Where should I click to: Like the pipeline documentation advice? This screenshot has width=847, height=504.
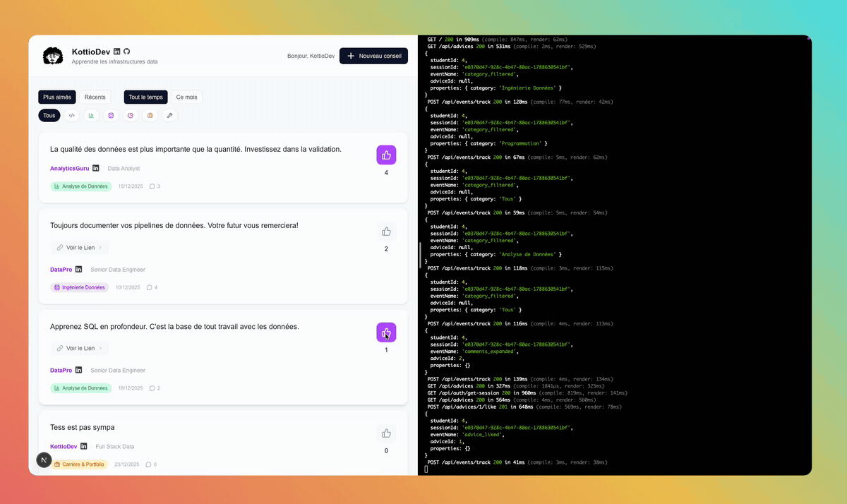click(x=386, y=231)
